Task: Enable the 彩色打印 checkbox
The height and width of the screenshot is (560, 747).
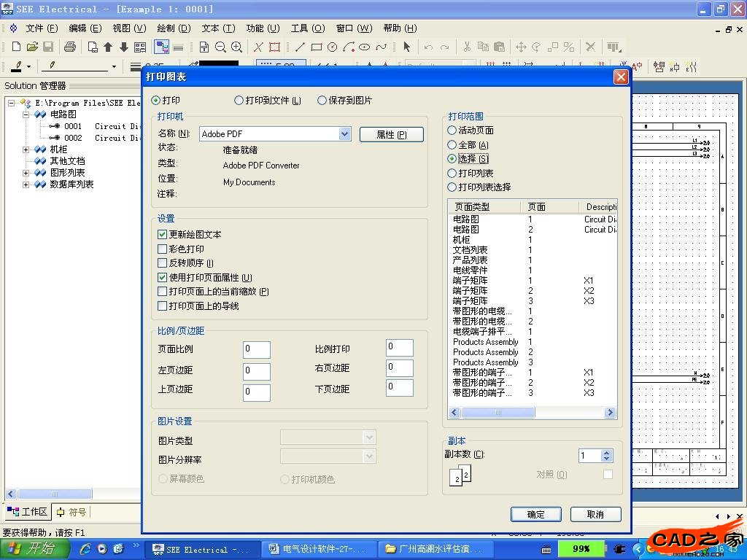Action: [x=163, y=249]
